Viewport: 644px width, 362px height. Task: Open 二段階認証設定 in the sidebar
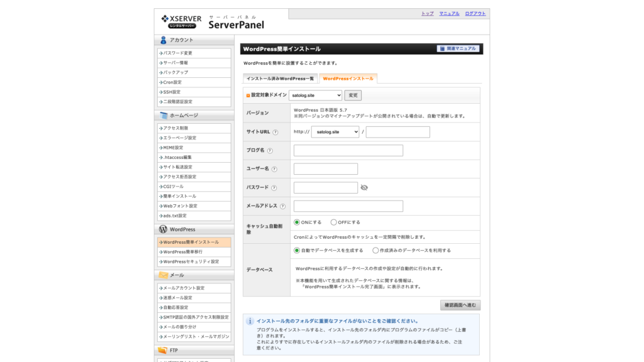pos(194,101)
